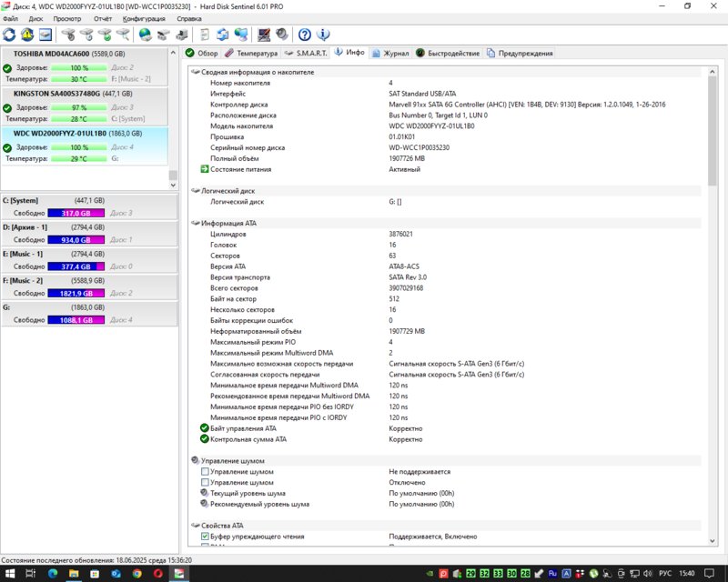The width and height of the screenshot is (728, 582).
Task: Click the blue info bubble toolbar icon
Action: (323, 35)
